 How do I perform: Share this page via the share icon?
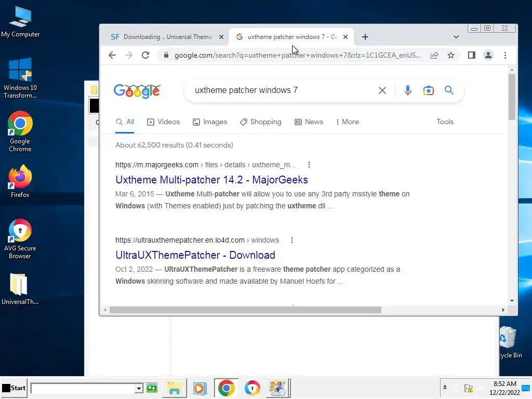(x=434, y=55)
